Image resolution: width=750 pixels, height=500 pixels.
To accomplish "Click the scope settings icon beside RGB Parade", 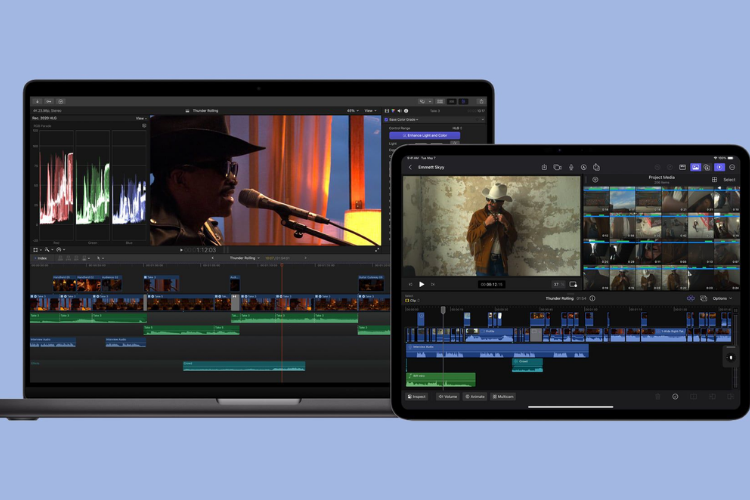I will point(144,126).
